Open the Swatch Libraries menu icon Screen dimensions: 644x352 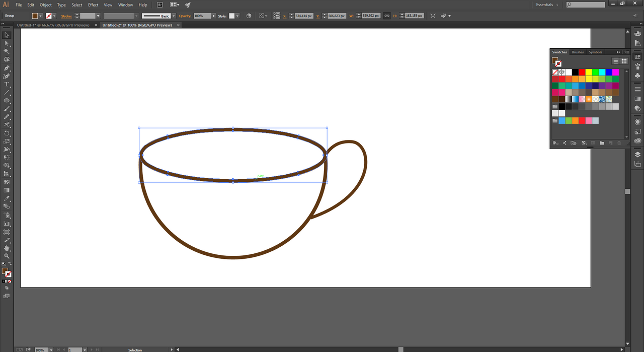[555, 143]
